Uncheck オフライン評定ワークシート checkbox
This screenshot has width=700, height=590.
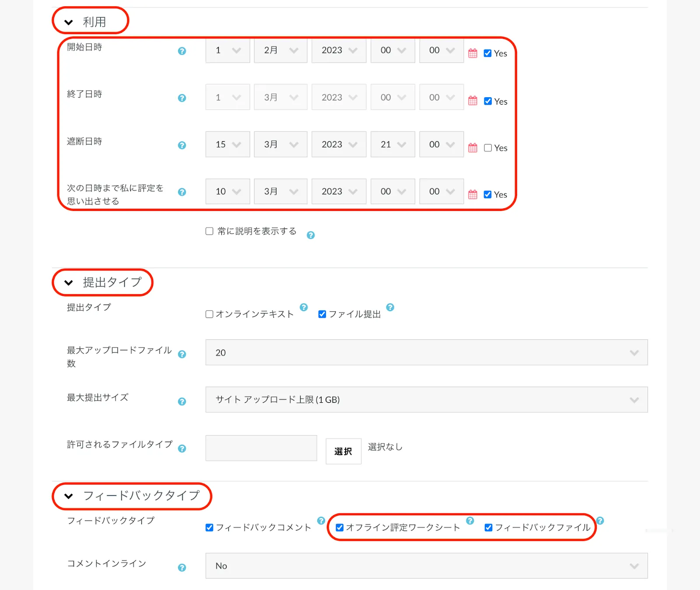click(x=339, y=527)
